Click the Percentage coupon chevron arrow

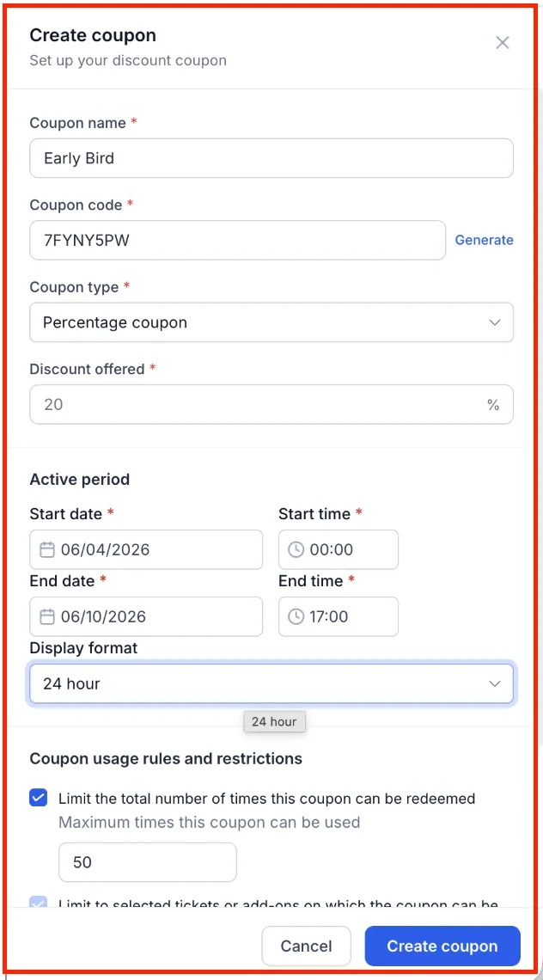pos(495,322)
